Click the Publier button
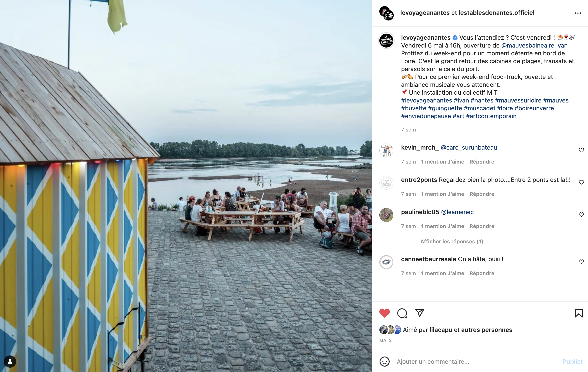Screen dimensions: 588x372 click(x=573, y=362)
